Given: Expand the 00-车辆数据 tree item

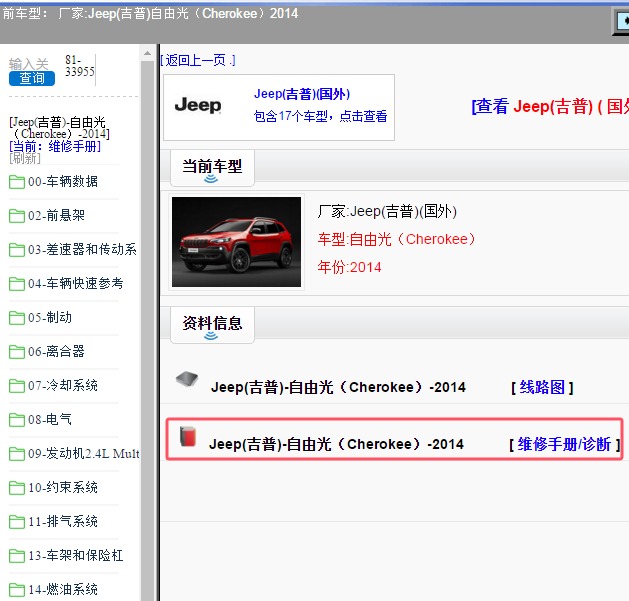Looking at the screenshot, I should 63,181.
